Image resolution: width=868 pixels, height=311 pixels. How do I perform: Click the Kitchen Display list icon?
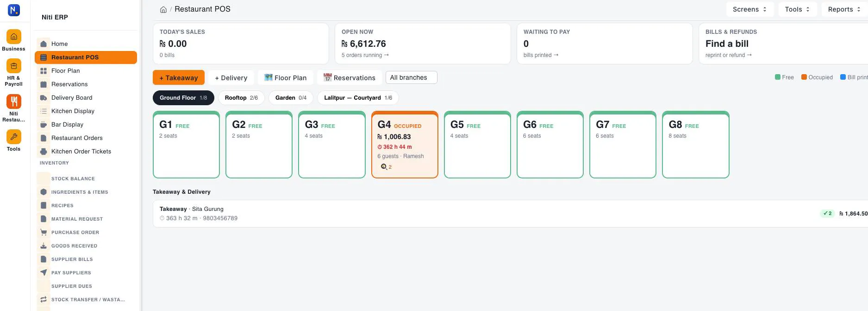(44, 111)
